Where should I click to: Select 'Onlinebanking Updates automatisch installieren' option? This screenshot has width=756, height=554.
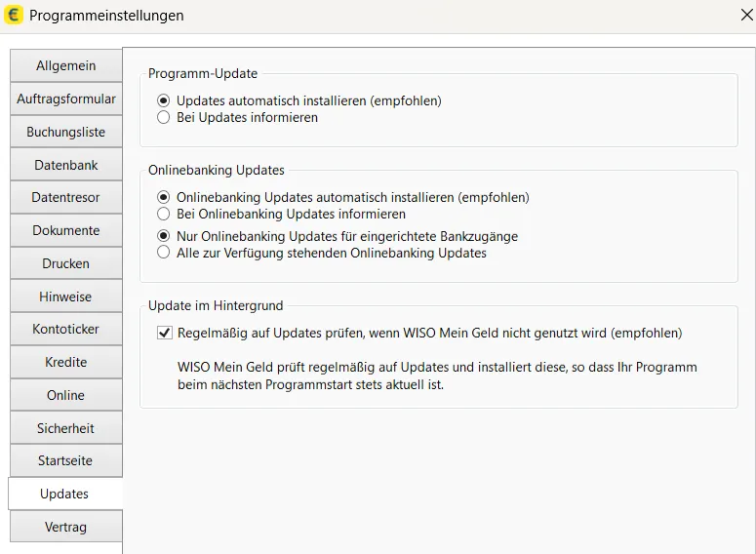pyautogui.click(x=163, y=197)
